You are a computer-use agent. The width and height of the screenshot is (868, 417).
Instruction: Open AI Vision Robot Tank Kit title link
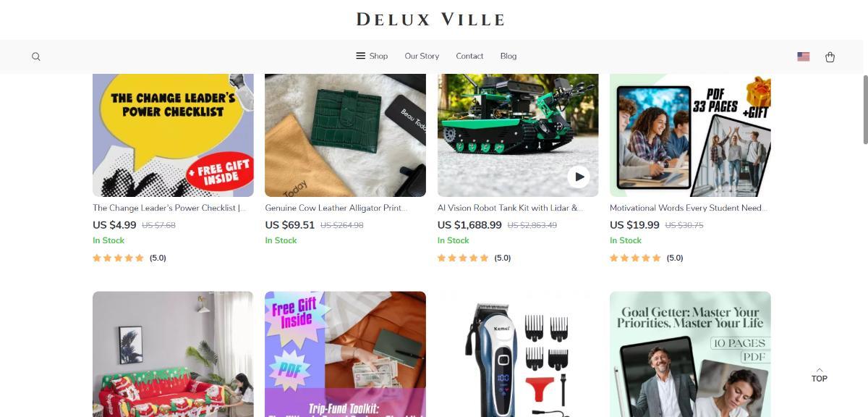point(510,208)
